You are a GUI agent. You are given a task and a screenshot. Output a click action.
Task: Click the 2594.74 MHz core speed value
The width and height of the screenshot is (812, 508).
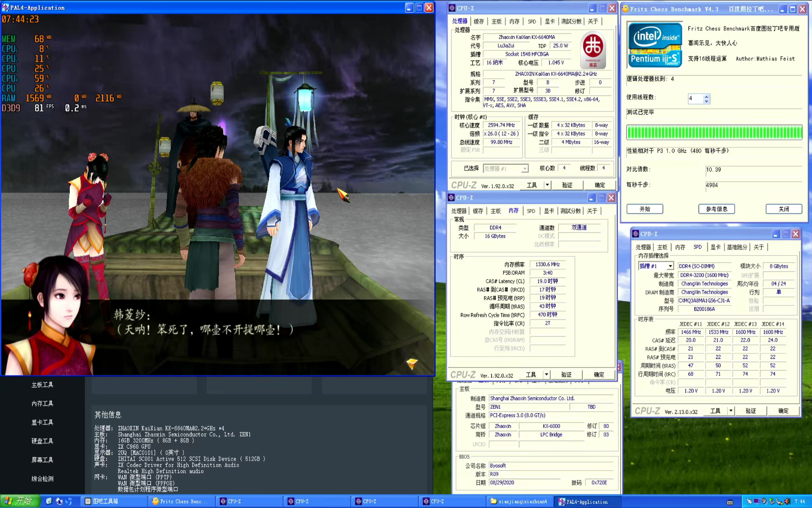coord(502,125)
